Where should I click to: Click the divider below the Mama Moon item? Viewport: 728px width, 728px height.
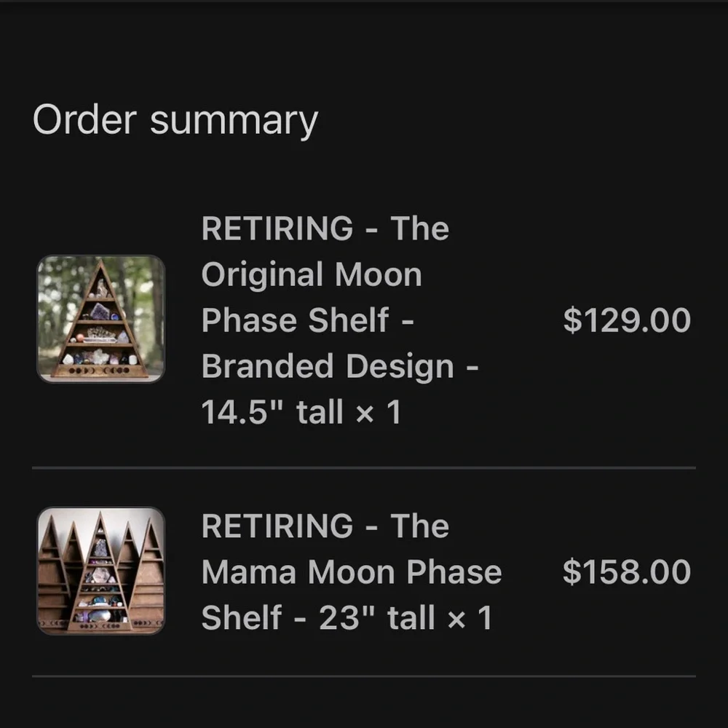[364, 676]
